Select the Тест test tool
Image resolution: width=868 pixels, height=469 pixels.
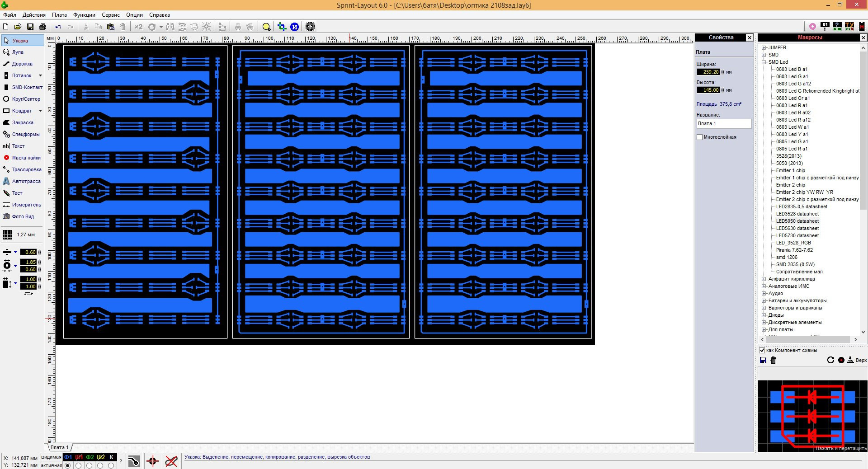(x=22, y=193)
